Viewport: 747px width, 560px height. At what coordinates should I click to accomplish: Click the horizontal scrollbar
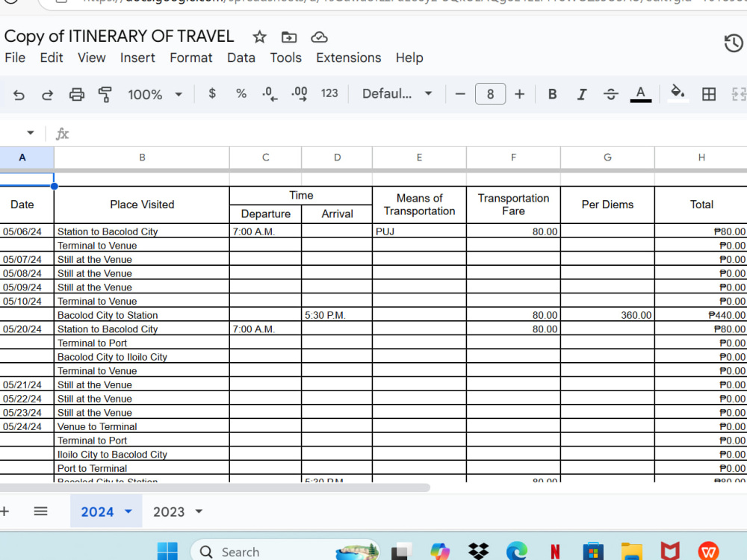214,488
